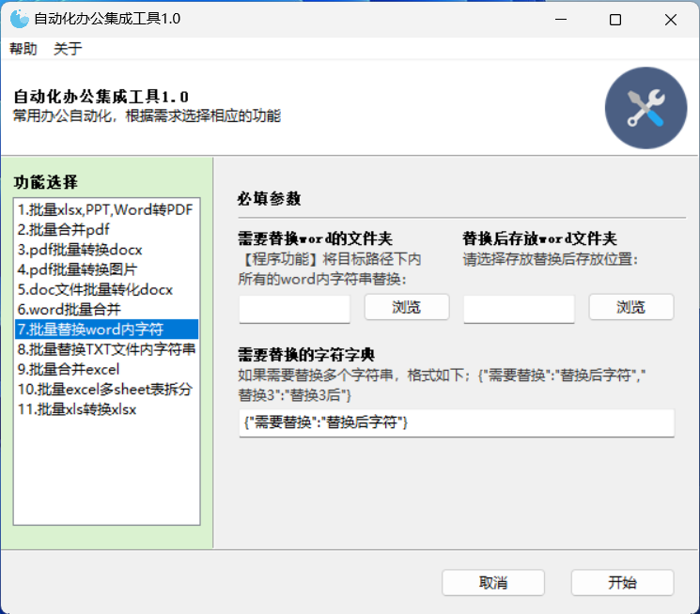Choose 10.批量excel多sheet表拆分 entry
Screen dimensions: 700x614
pyautogui.click(x=106, y=389)
